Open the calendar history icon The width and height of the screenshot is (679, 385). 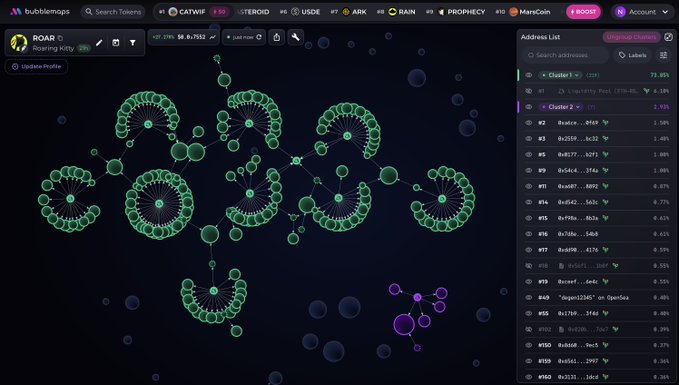click(116, 42)
